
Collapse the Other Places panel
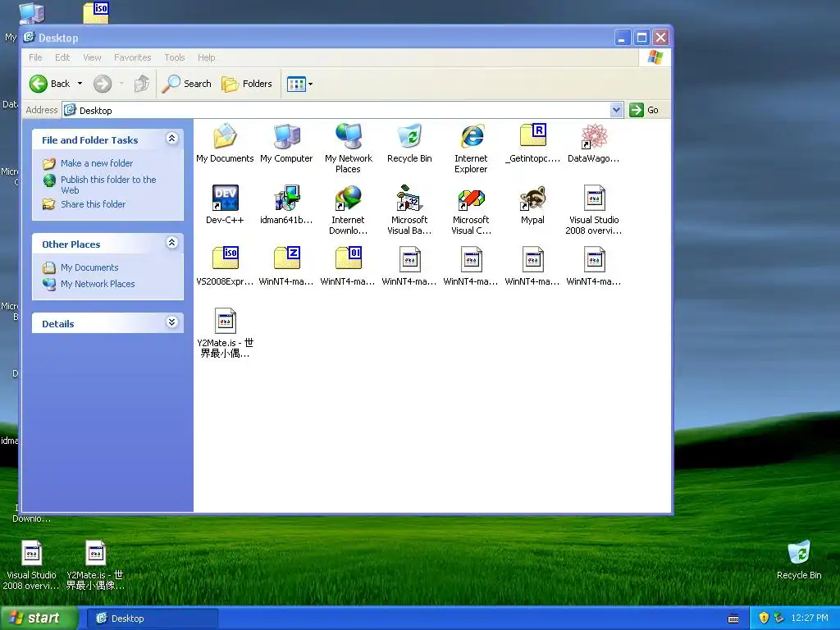click(x=172, y=243)
